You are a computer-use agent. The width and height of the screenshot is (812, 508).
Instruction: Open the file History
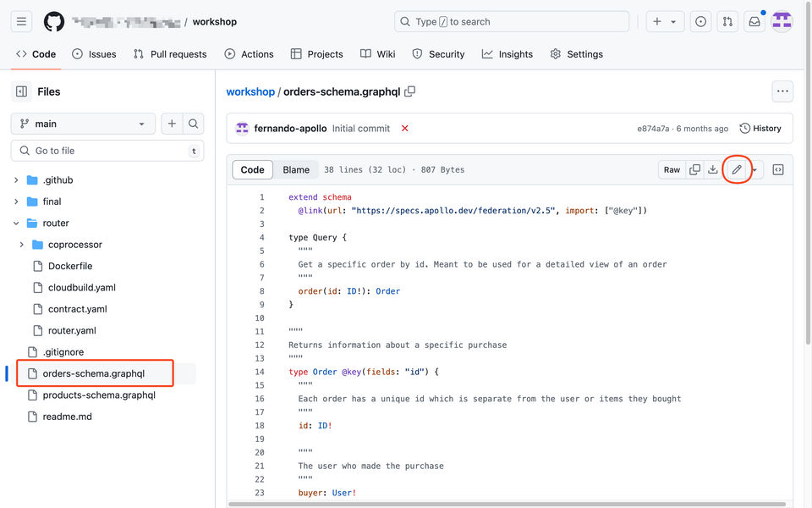[760, 128]
